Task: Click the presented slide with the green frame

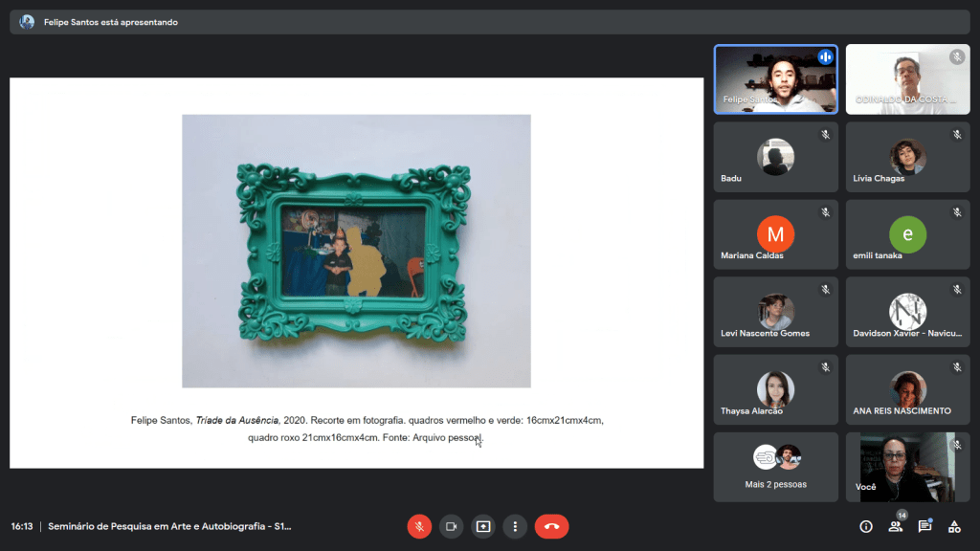Action: pyautogui.click(x=356, y=252)
